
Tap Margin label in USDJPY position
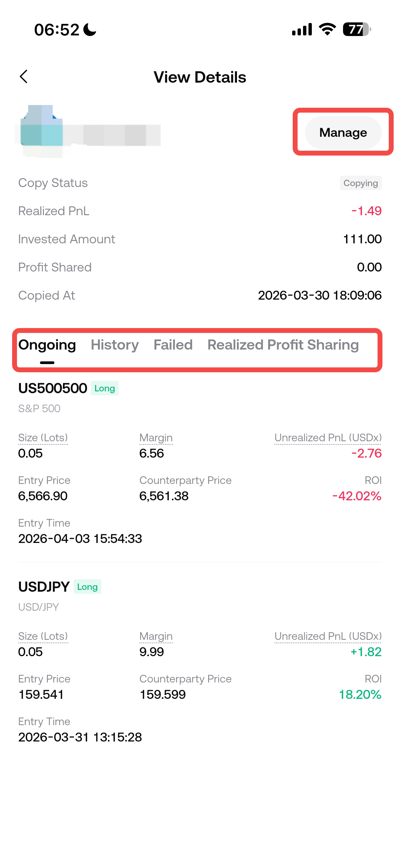click(x=156, y=636)
